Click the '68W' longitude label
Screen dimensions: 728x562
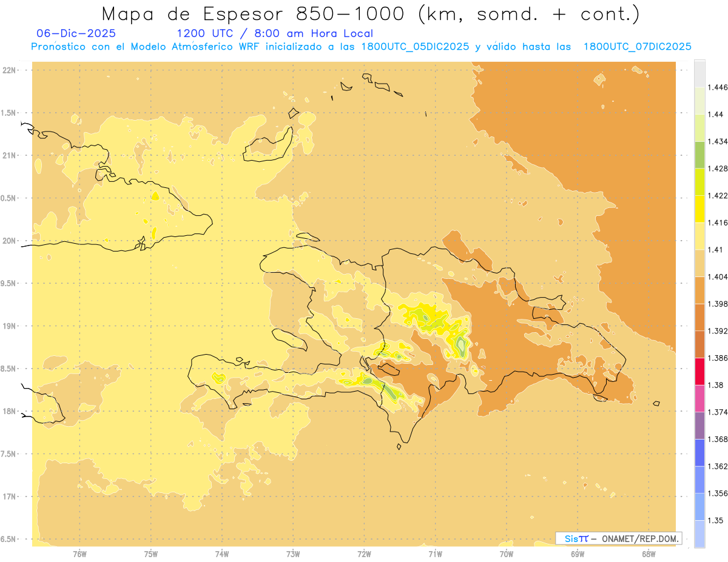point(649,554)
